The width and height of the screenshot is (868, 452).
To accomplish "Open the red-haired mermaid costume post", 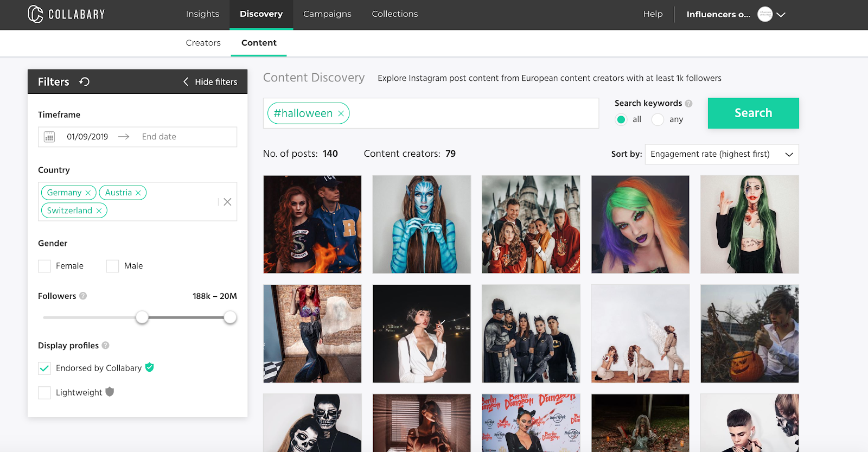I will click(312, 334).
